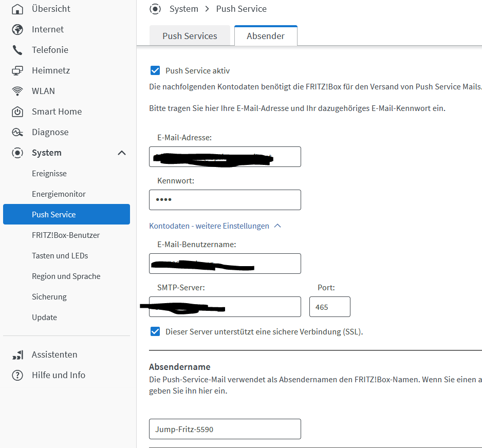Select the Absender tab
This screenshot has width=482, height=448.
click(x=266, y=36)
